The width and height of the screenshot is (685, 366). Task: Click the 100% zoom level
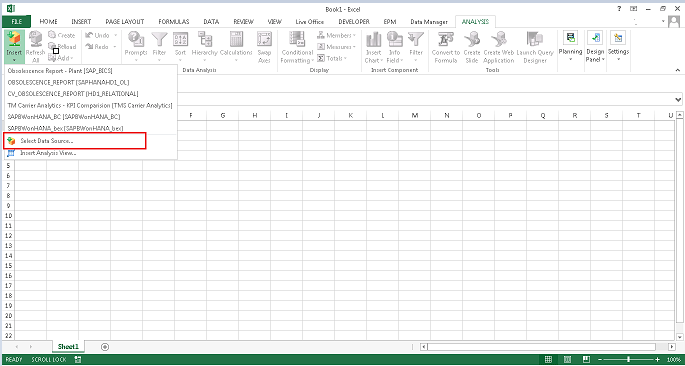click(675, 359)
